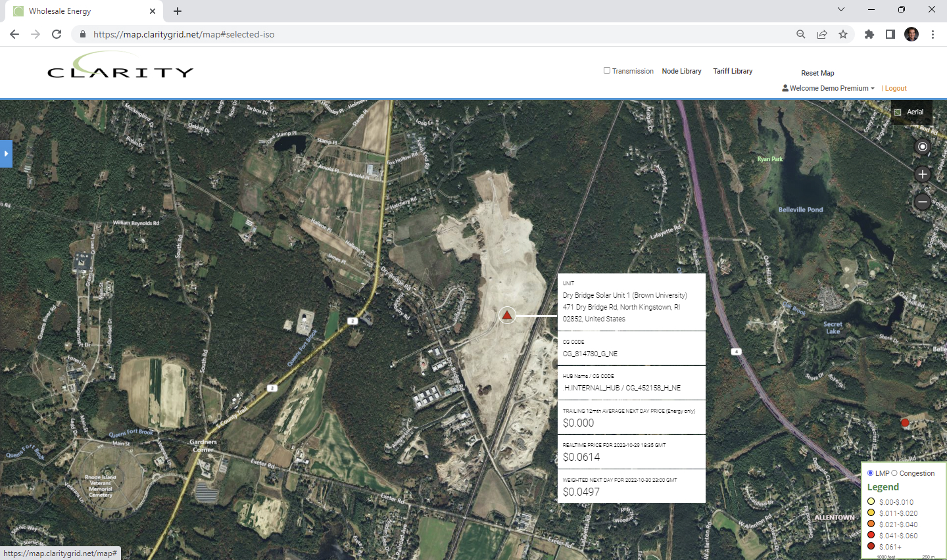Bookmark this page with the star icon
947x560 pixels.
point(843,34)
